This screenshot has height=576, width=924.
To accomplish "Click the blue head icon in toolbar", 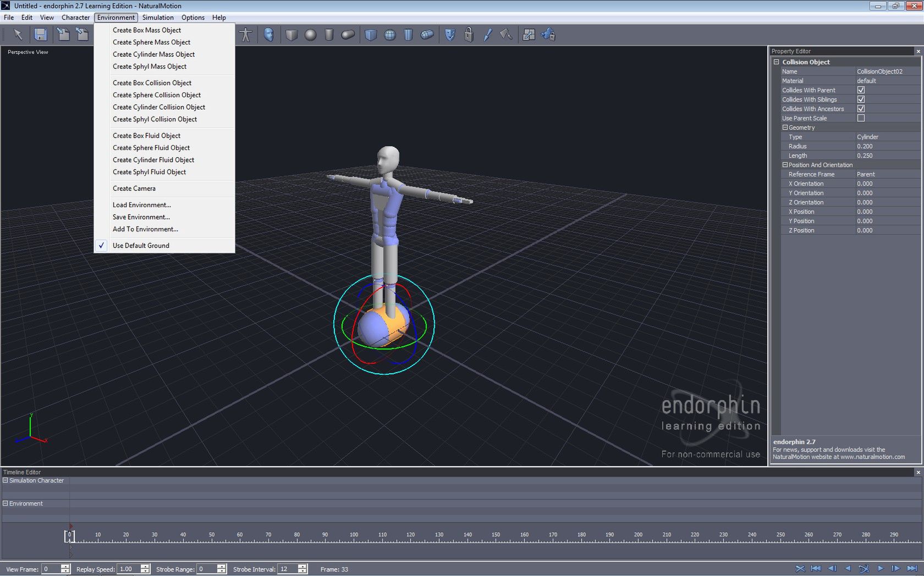I will [268, 35].
